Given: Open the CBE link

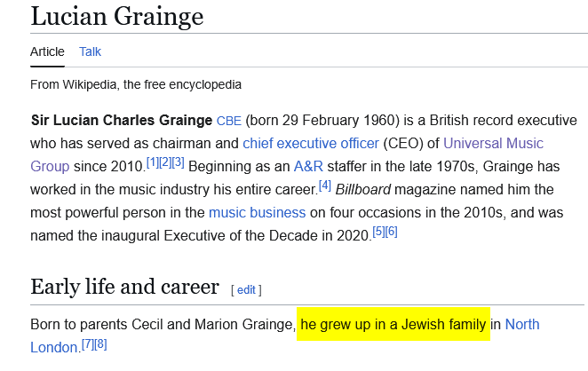Looking at the screenshot, I should tap(228, 121).
